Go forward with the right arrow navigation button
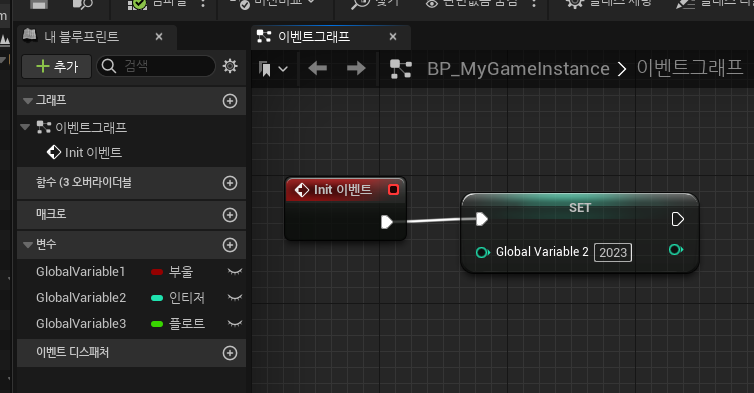 (356, 68)
